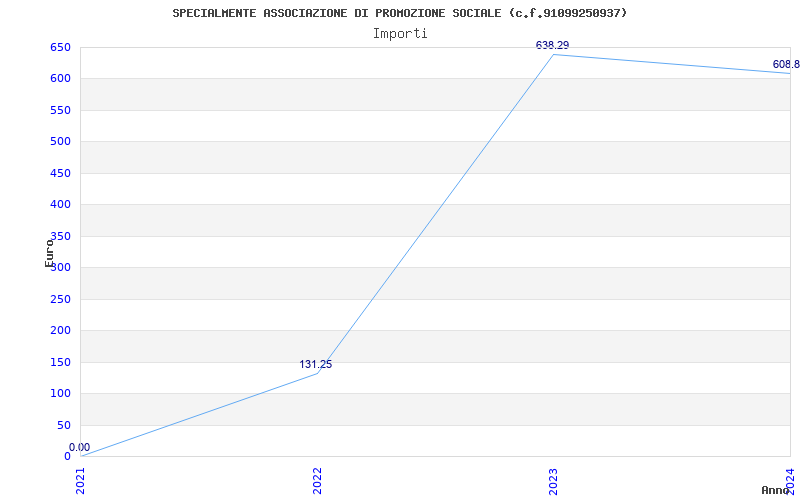Click the 2021 x-axis year label

[x=81, y=481]
